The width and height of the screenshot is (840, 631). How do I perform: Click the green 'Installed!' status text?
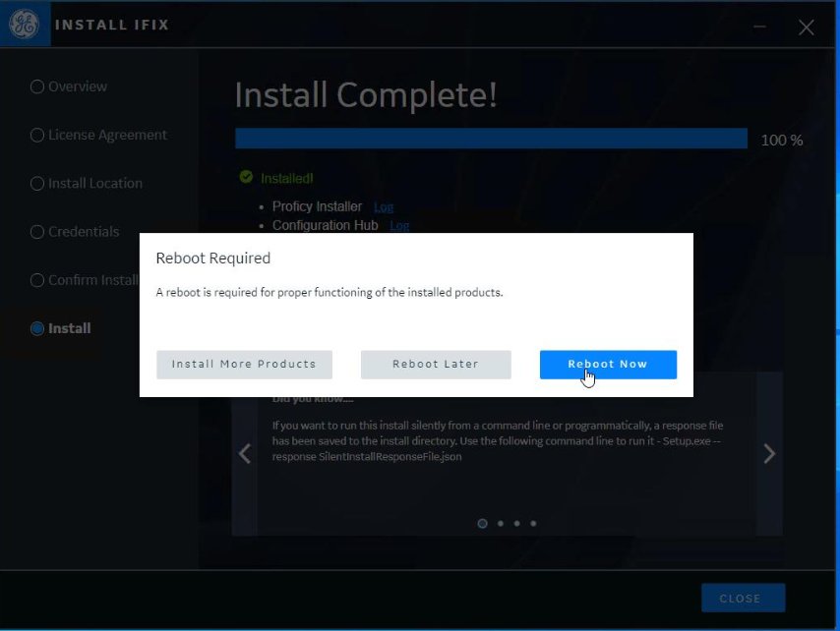click(x=287, y=178)
